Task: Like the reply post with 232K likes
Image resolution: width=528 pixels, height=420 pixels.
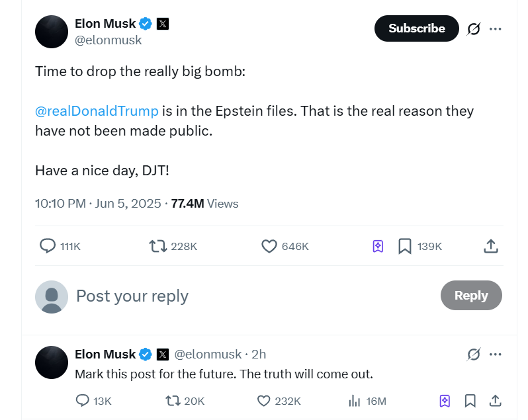Action: pyautogui.click(x=264, y=400)
